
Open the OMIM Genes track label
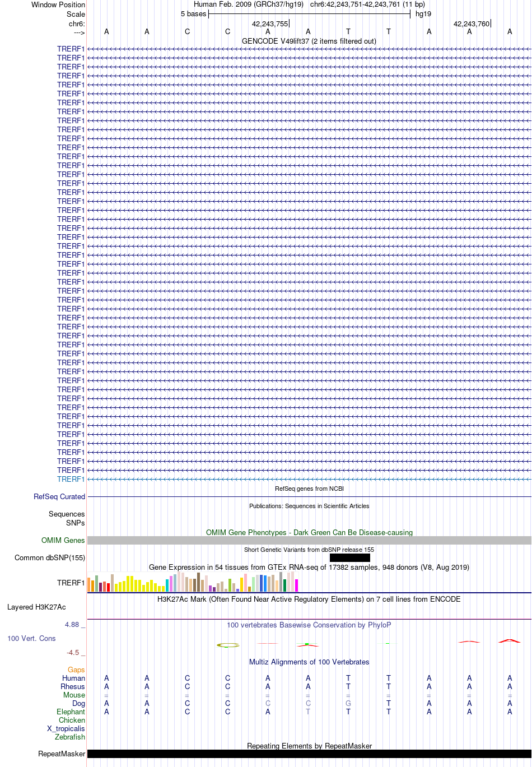[x=63, y=540]
